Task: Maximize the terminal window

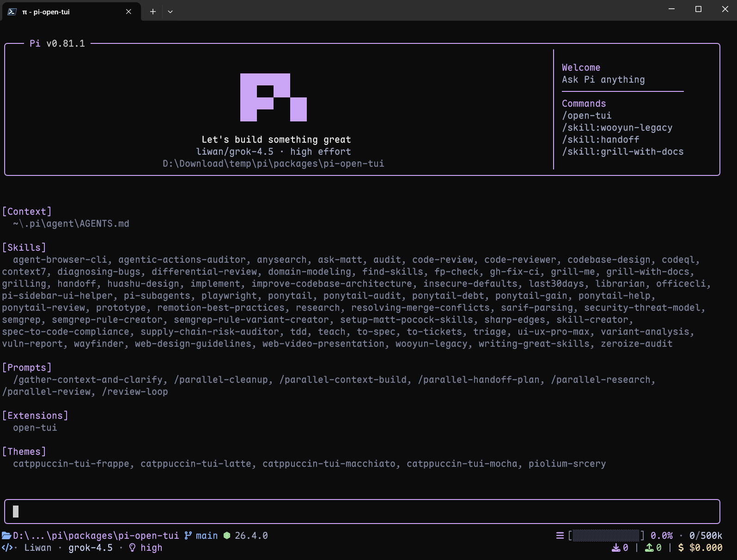Action: click(x=698, y=9)
